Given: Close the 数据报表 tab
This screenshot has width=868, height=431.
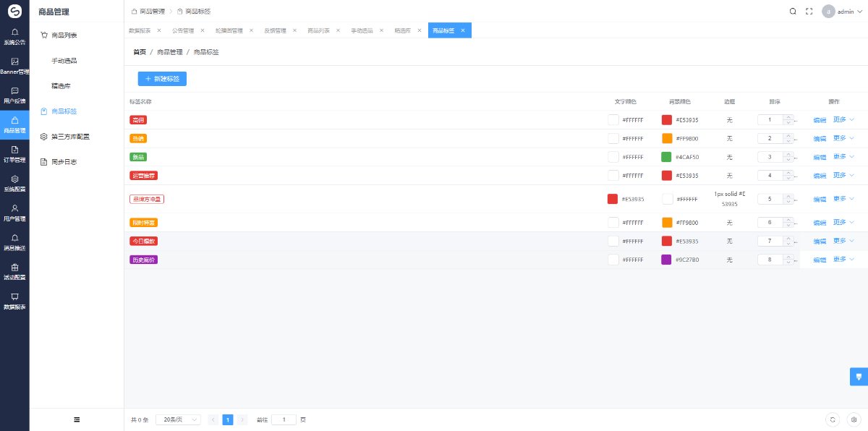Looking at the screenshot, I should 159,30.
